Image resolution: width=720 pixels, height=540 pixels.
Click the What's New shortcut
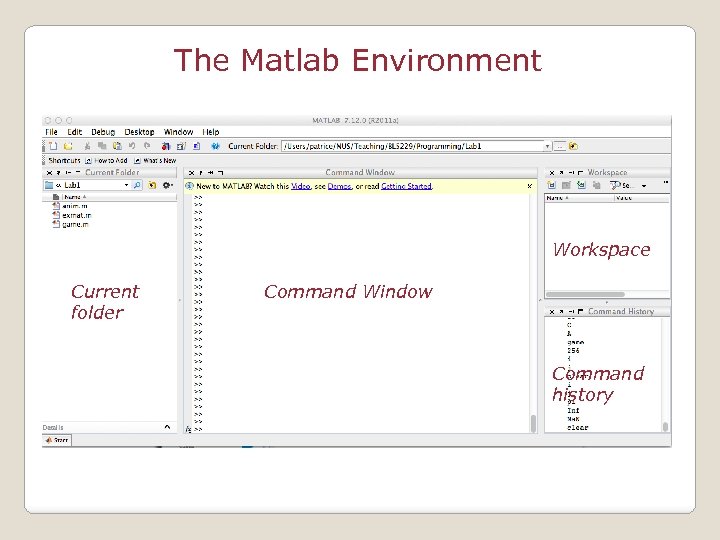155,160
